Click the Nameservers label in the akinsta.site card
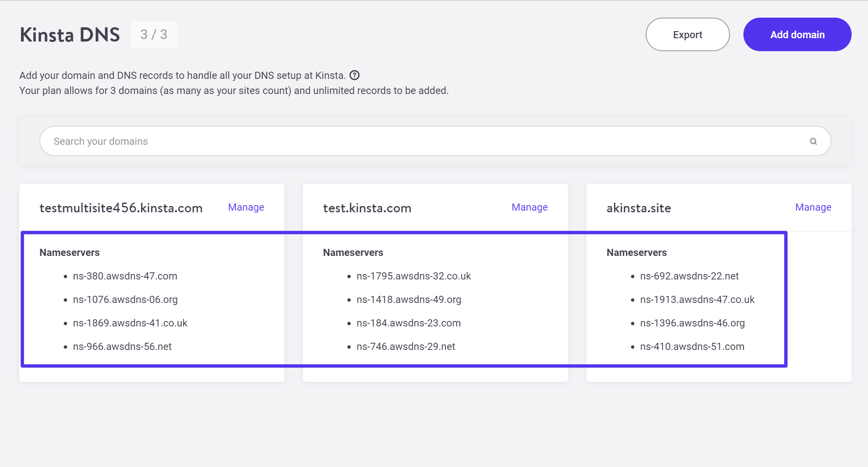This screenshot has width=868, height=467. click(636, 252)
